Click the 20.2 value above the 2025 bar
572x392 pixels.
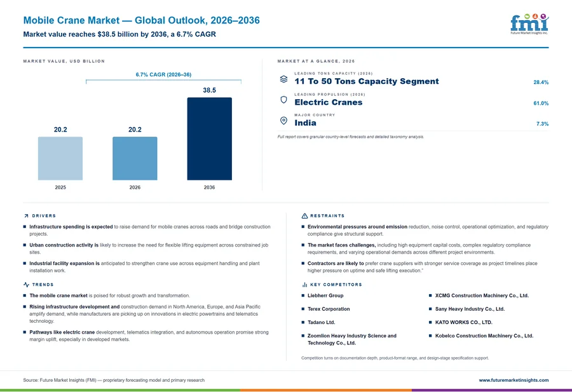(x=60, y=130)
